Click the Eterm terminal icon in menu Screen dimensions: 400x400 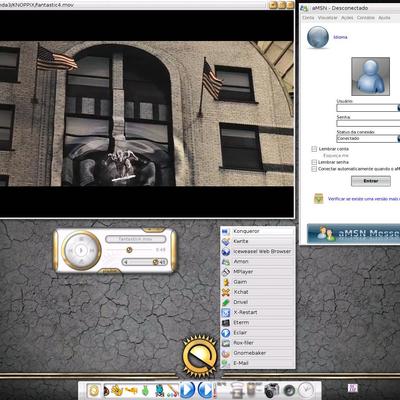[x=226, y=323]
